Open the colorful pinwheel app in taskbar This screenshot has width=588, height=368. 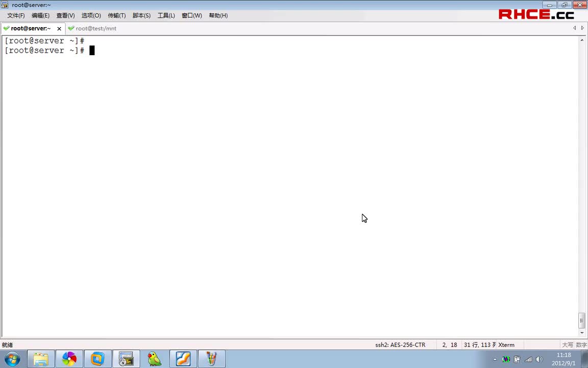69,359
